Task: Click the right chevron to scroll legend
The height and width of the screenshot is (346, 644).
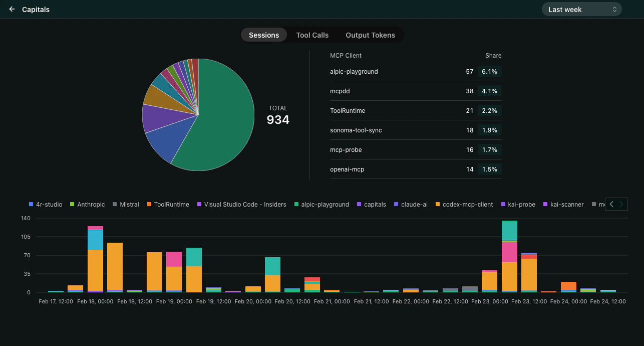Action: 621,204
